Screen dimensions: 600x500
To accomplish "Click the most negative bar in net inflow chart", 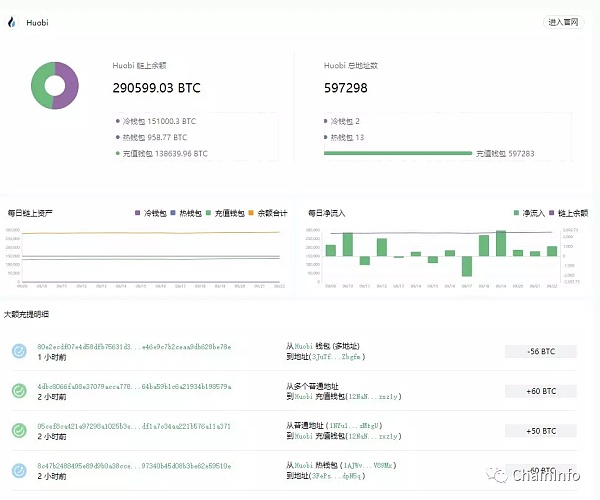I will tap(467, 266).
